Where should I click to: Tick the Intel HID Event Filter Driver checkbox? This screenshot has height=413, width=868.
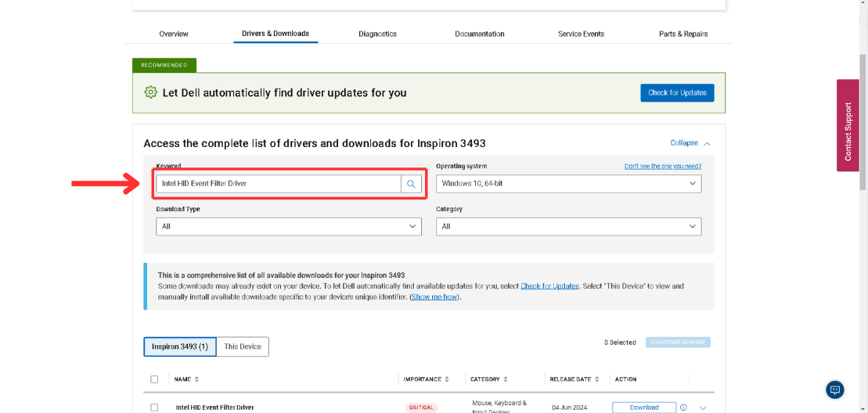click(x=154, y=408)
